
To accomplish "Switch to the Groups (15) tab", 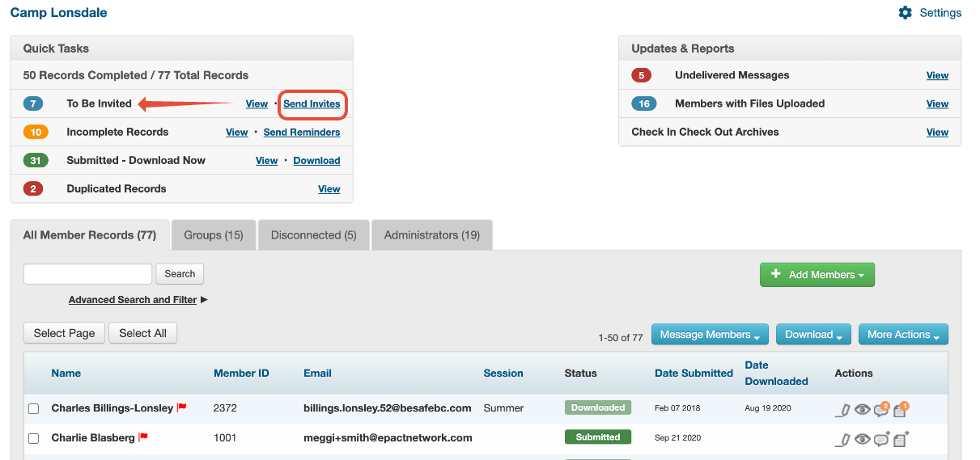I will pos(214,235).
